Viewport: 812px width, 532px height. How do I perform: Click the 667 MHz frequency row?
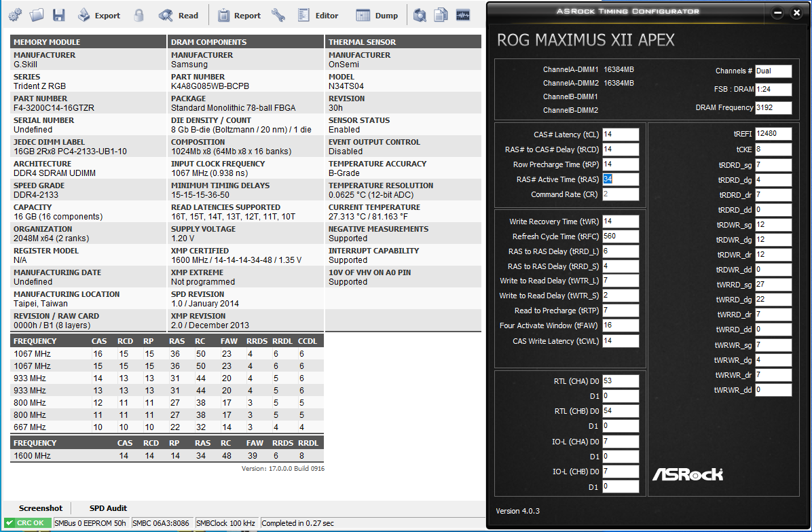[x=167, y=427]
